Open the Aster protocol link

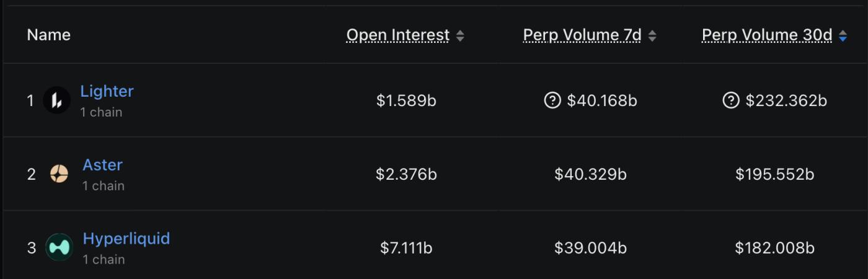102,165
